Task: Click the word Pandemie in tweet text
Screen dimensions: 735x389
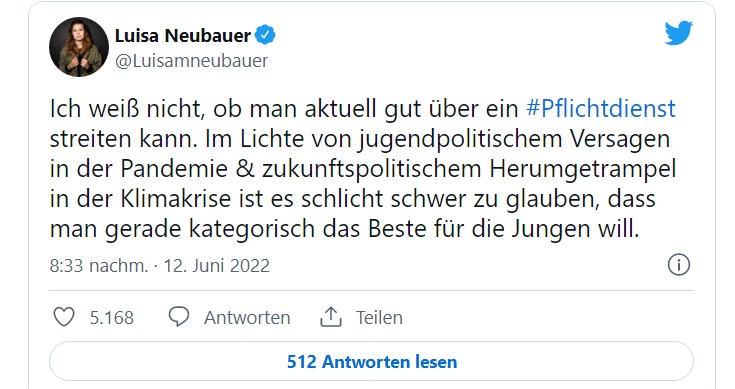Action: (174, 169)
